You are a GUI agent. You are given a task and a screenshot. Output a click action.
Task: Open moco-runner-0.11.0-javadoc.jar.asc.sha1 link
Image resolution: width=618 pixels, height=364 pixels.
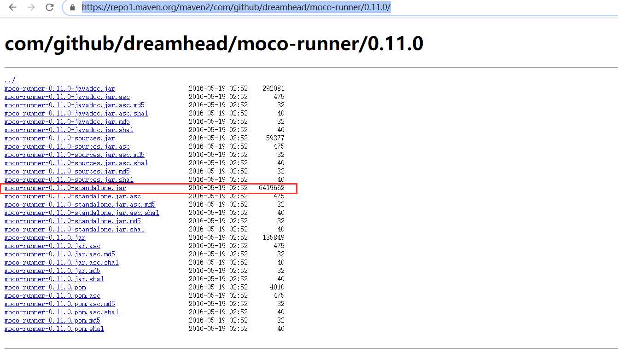pos(76,113)
